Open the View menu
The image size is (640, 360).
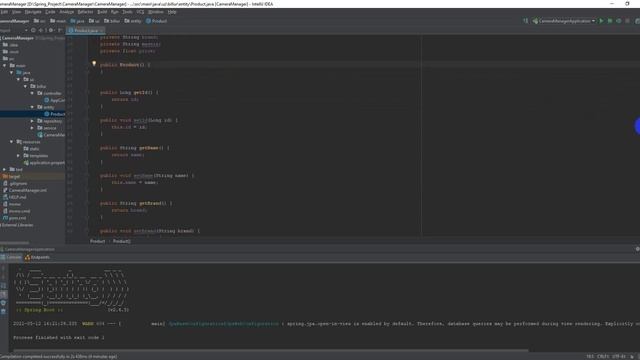(x=16, y=12)
